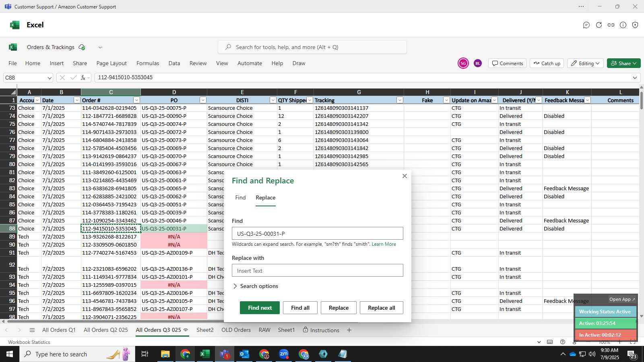This screenshot has width=644, height=362.
Task: Switch to the RAW sheet tab
Action: point(264,330)
